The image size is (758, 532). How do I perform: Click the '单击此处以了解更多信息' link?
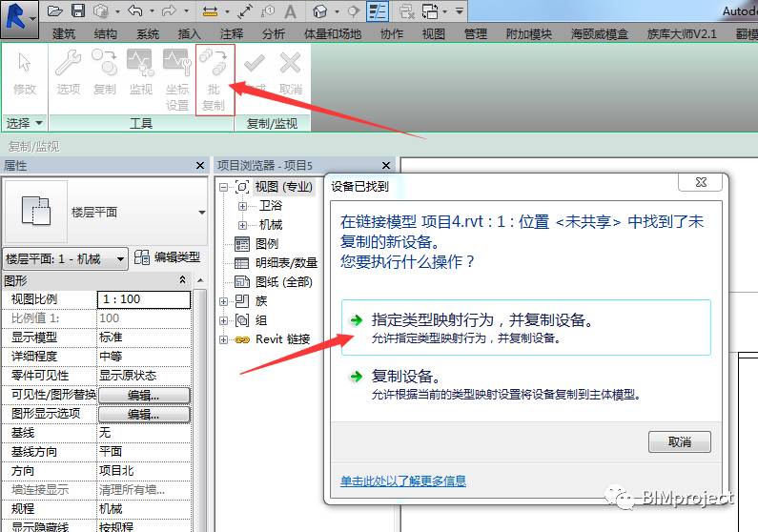point(403,481)
